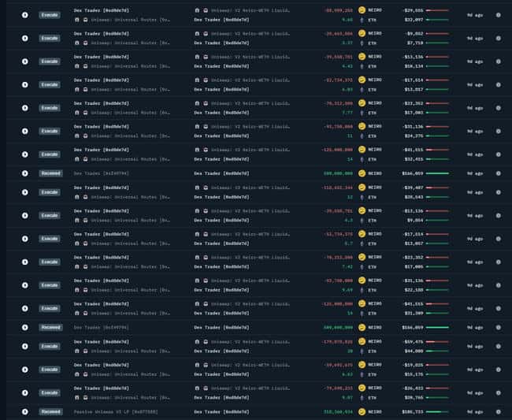Open info icon for the -$9,862 transaction
The width and height of the screenshot is (512, 420).
(498, 37)
